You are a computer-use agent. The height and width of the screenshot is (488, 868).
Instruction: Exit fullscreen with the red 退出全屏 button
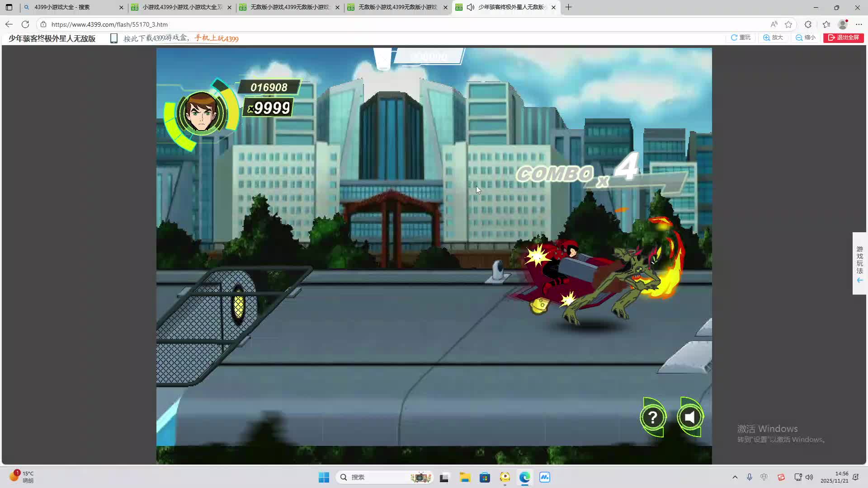click(843, 38)
